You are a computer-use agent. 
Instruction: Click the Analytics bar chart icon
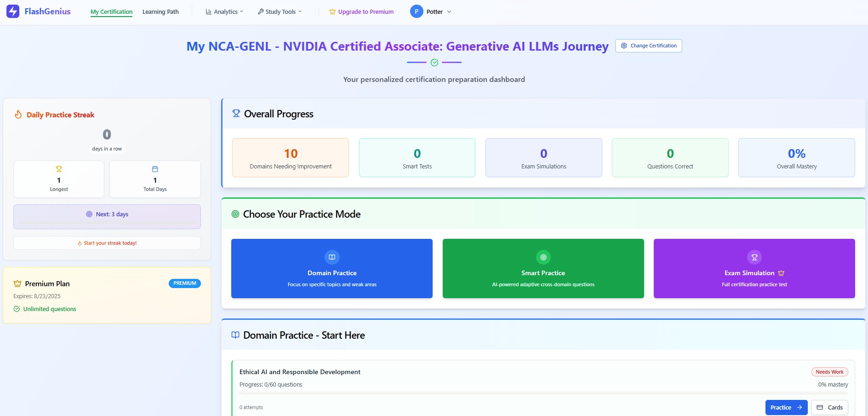point(209,12)
